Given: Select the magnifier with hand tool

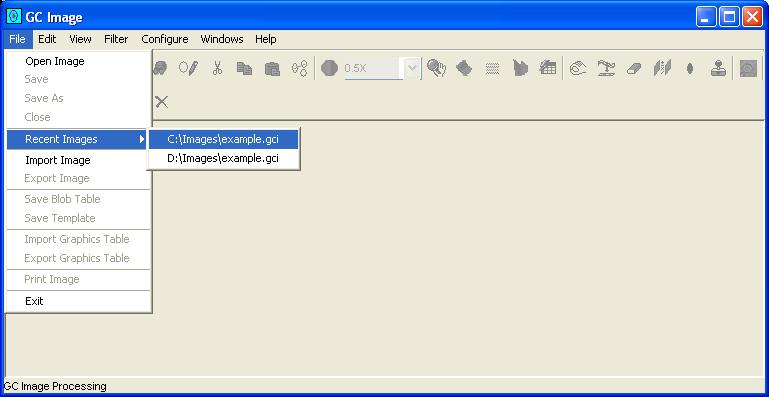Looking at the screenshot, I should point(436,68).
